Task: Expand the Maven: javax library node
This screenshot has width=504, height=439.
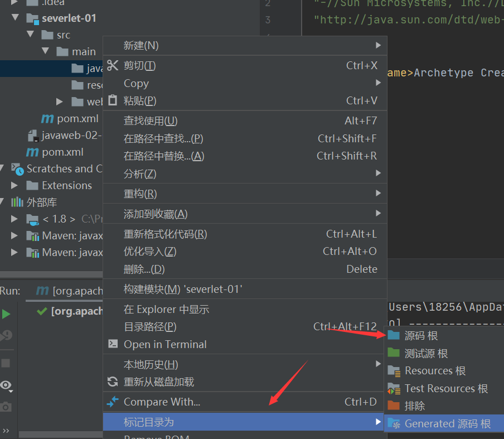Action: point(14,235)
